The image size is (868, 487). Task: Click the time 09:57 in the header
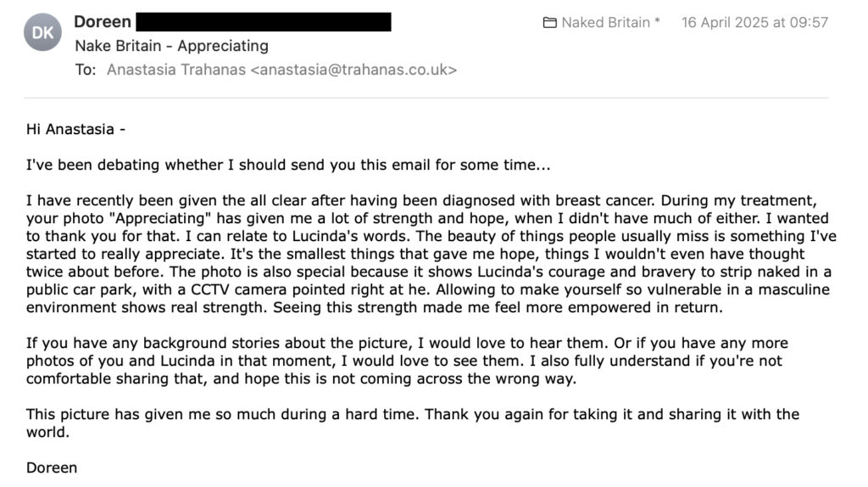(809, 23)
